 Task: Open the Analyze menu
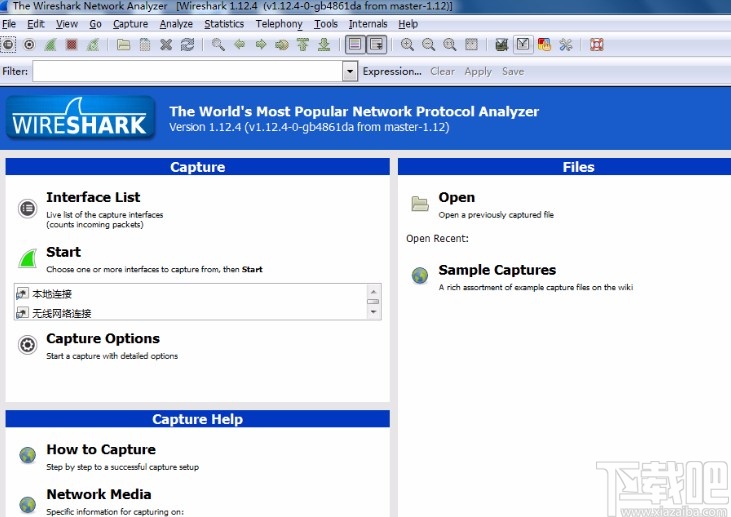[176, 24]
